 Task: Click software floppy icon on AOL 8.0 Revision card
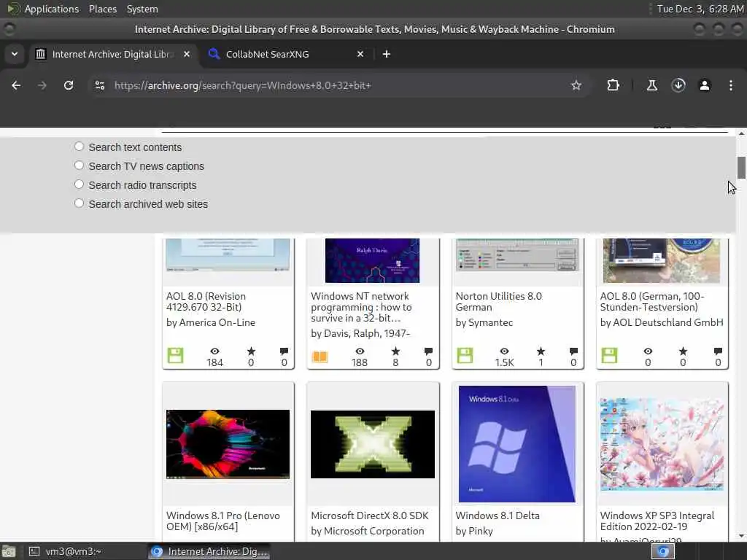coord(175,355)
